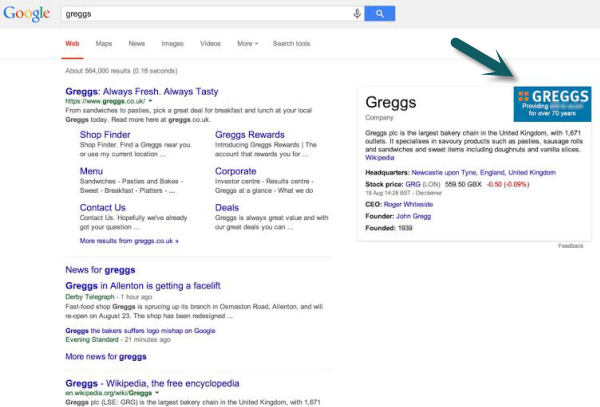
Task: Click the Evening Standard source label
Action: [92, 340]
